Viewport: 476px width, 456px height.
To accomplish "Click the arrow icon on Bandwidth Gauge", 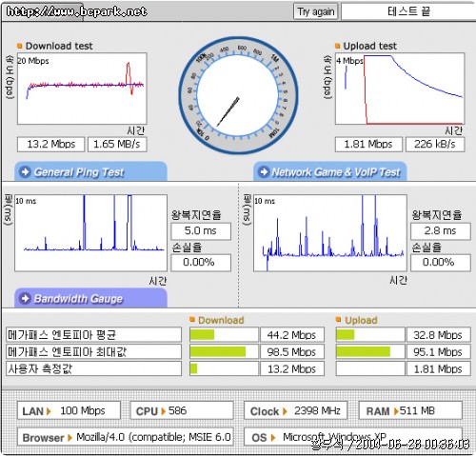I will coord(25,299).
